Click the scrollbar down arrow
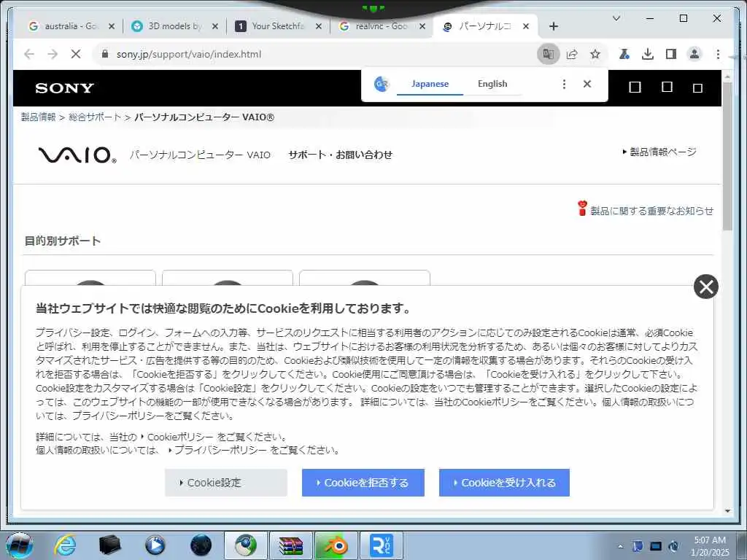 pyautogui.click(x=727, y=511)
